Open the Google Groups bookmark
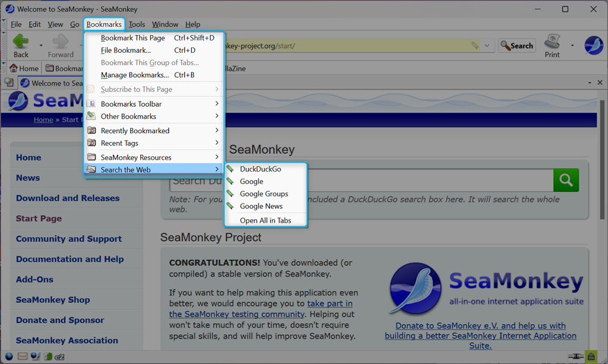The height and width of the screenshot is (364, 608). [265, 194]
